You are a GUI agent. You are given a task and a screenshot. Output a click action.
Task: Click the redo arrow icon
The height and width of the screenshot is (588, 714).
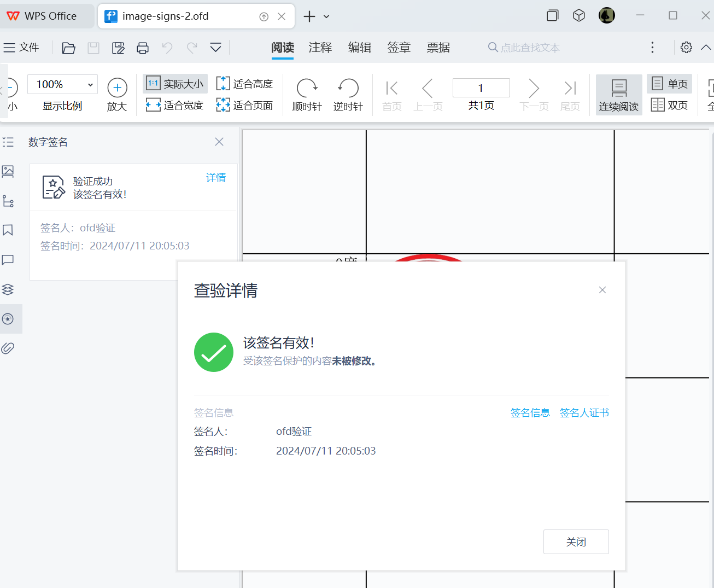192,48
